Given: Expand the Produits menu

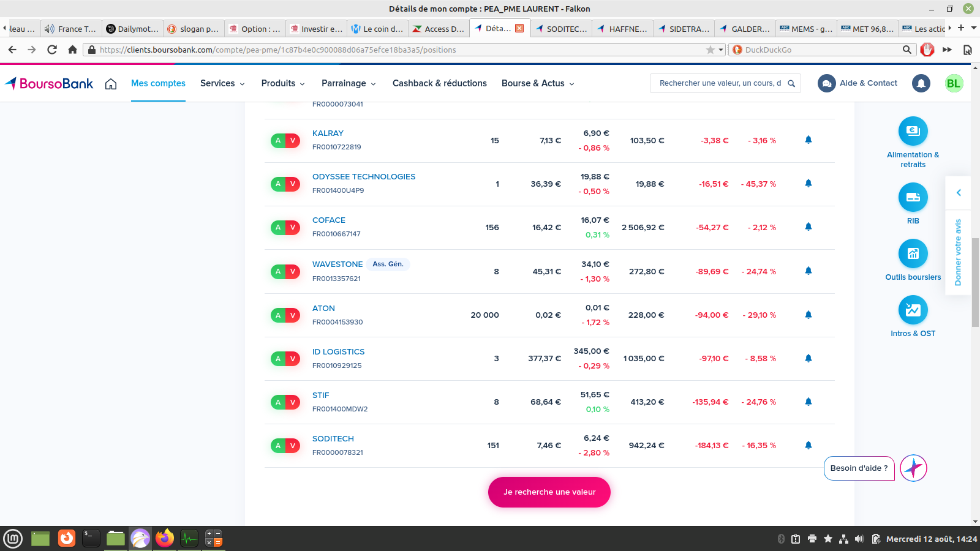Looking at the screenshot, I should [x=283, y=83].
